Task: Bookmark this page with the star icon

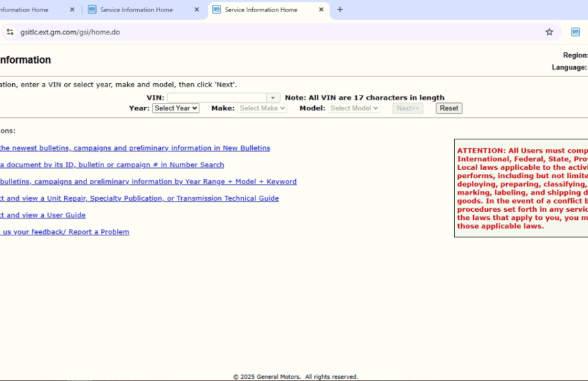Action: 549,32
